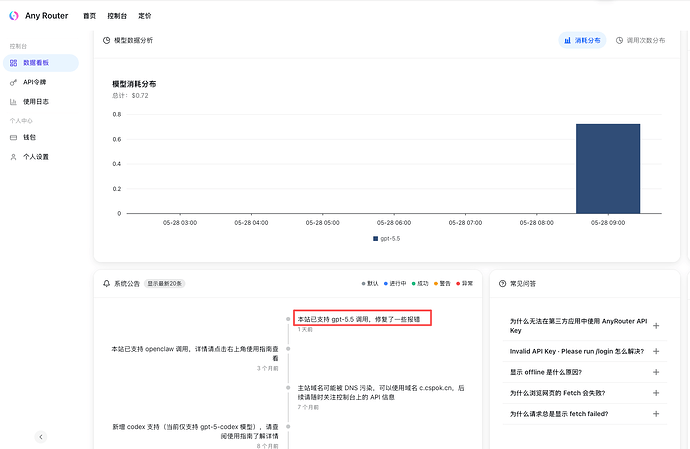Viewport: 690px width, 449px height.
Task: Expand FAQ about 第三方应用 AnyRouter API Key
Action: [584, 326]
